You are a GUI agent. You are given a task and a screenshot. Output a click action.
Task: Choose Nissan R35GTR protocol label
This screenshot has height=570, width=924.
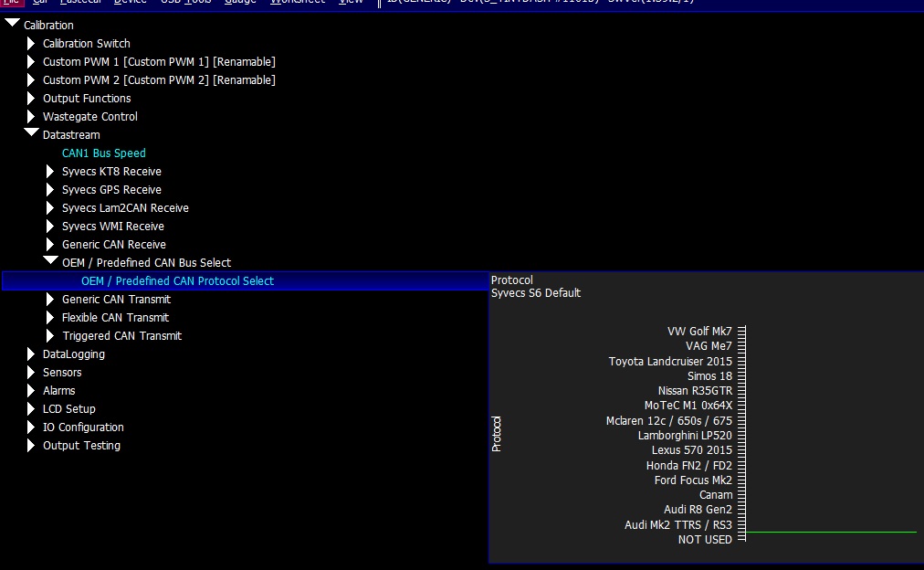click(695, 391)
